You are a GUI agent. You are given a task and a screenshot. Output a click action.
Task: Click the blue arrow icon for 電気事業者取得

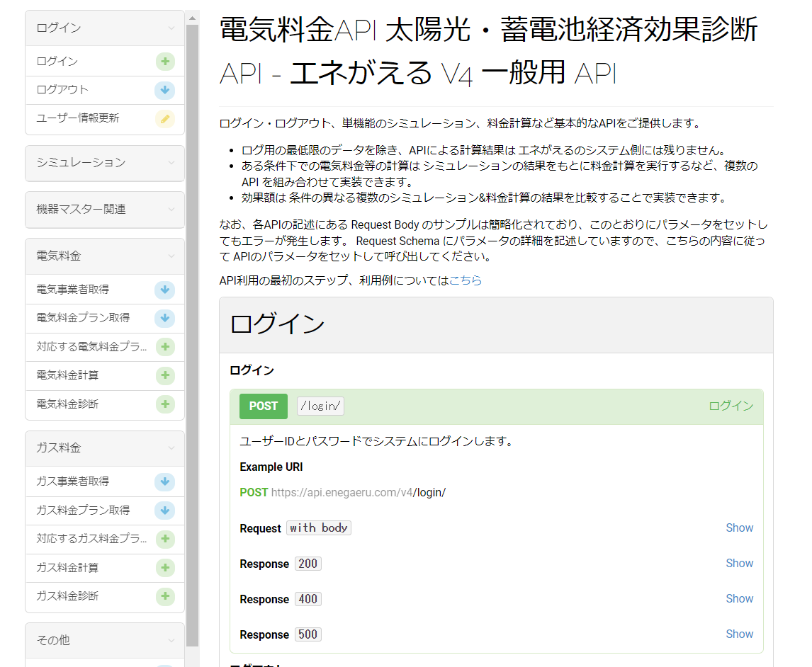coord(164,290)
